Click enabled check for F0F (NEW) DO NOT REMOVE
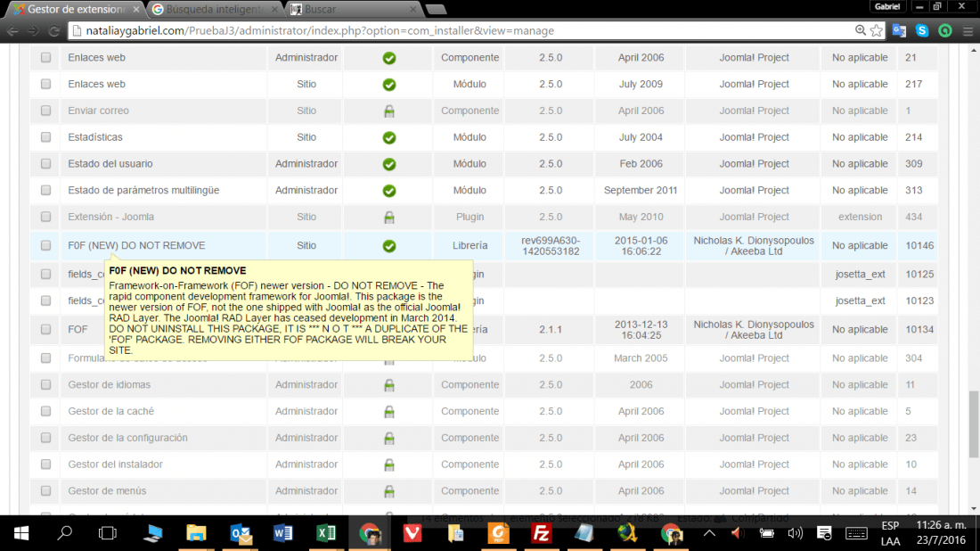This screenshot has height=551, width=980. pos(388,246)
